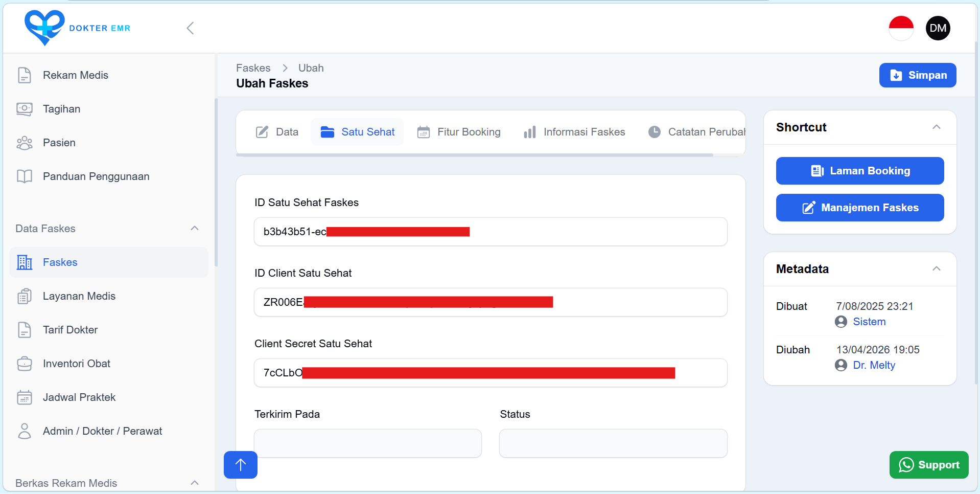Screen dimensions: 980x494
Task: Open the Pasien menu item
Action: [x=109, y=143]
